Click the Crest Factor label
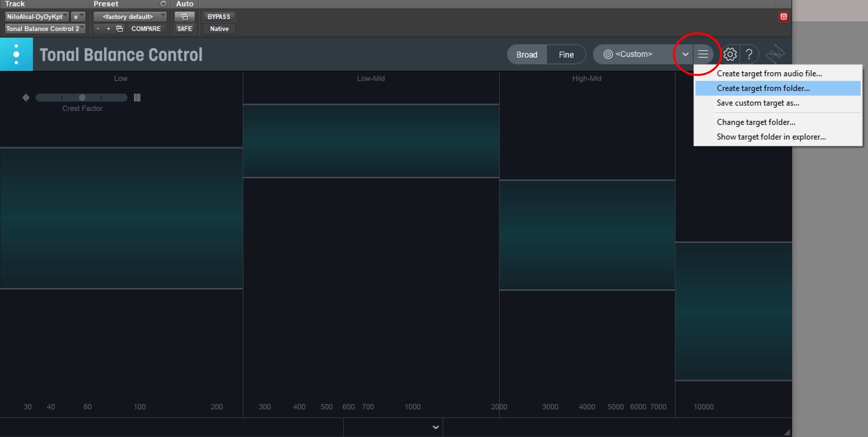Screen dimensions: 868x437 coord(82,108)
